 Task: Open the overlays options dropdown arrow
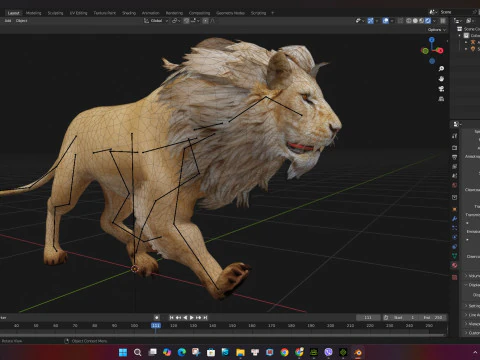point(392,21)
